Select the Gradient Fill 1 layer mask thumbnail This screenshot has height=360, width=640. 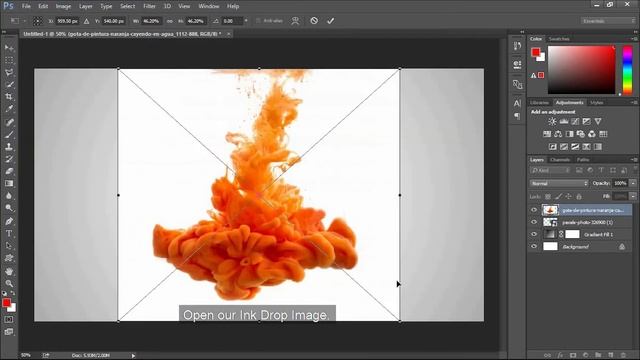coord(572,234)
